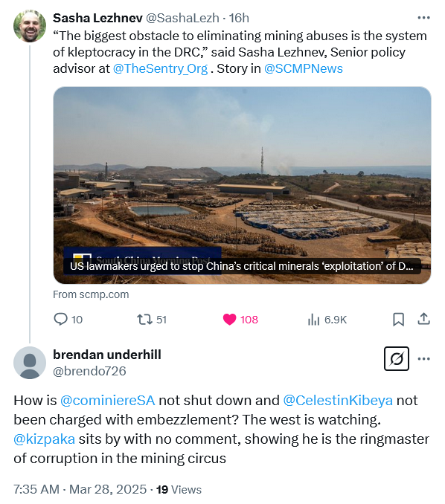Image resolution: width=445 pixels, height=504 pixels.
Task: Click the @brendo726 handle
Action: pyautogui.click(x=89, y=371)
